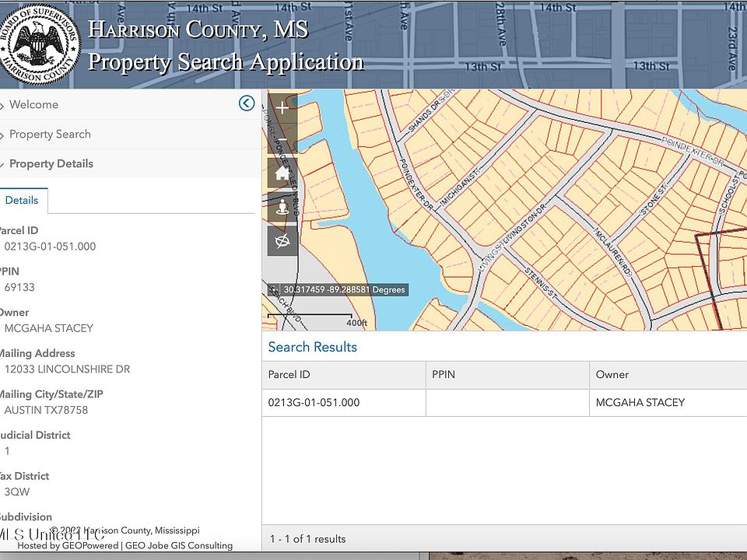Collapse the Property Details section
Screen dimensions: 747x560
pyautogui.click(x=51, y=163)
